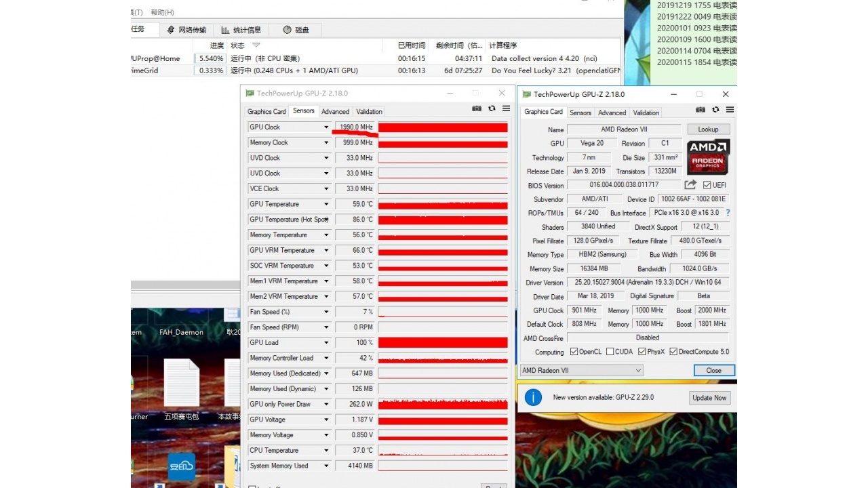Open the GPU Clock sensor dropdown

click(326, 127)
